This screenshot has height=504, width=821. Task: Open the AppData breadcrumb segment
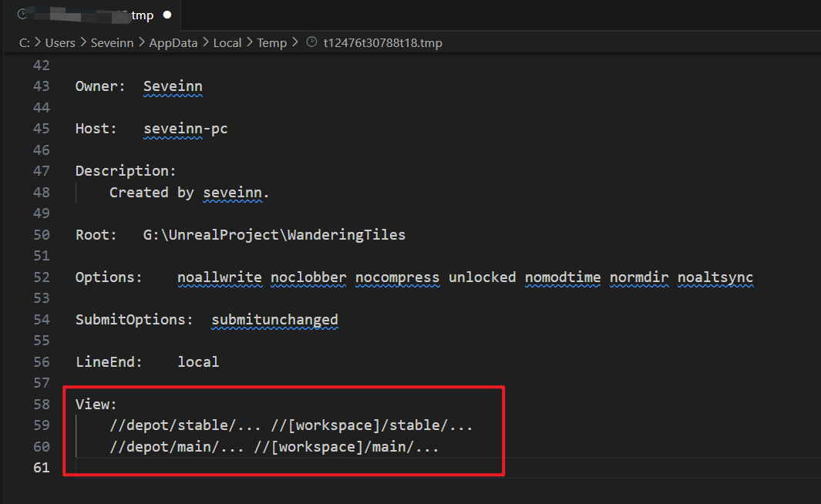[x=173, y=43]
